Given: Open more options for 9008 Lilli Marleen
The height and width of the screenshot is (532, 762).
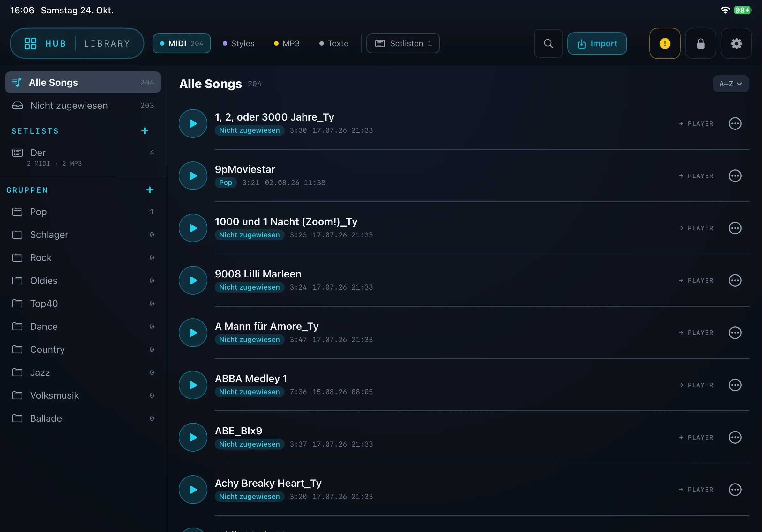Looking at the screenshot, I should 735,280.
